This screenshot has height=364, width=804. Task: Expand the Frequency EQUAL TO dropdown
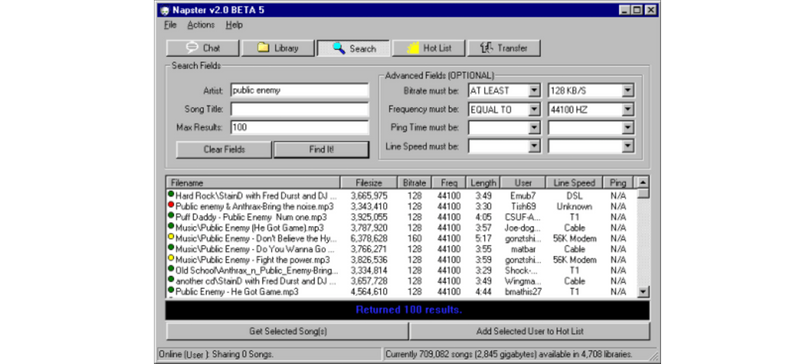tap(534, 109)
